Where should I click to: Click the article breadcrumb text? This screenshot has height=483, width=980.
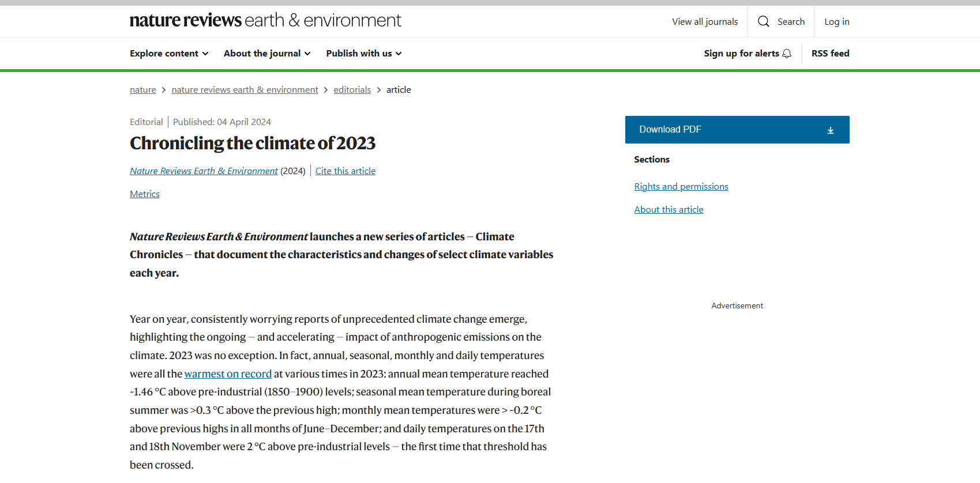coord(399,90)
